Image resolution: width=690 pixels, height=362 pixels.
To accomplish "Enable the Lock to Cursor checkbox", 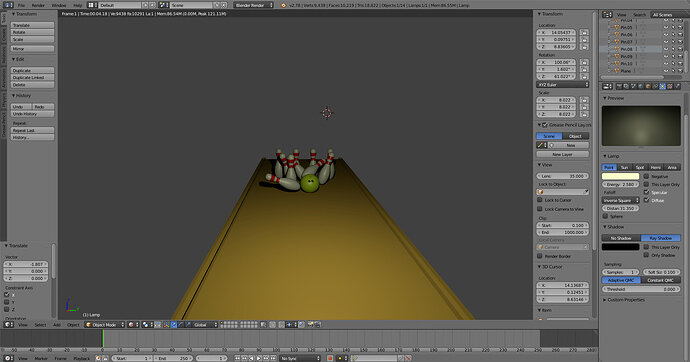I will (x=540, y=200).
